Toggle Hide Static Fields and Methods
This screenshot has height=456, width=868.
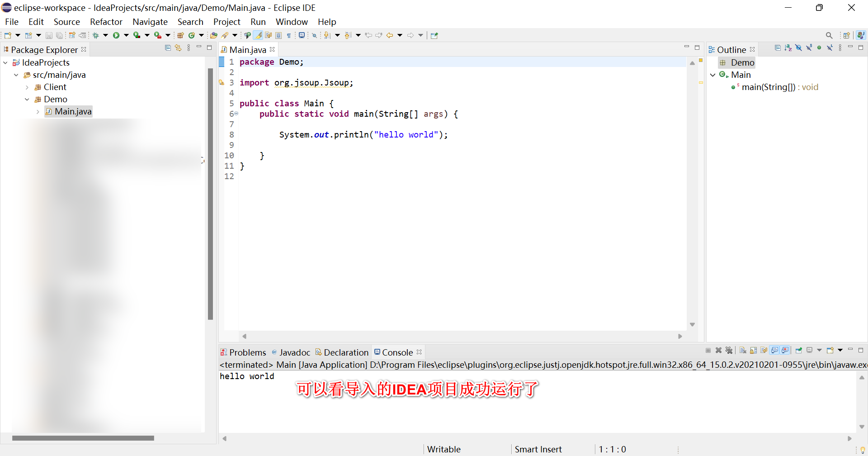click(x=809, y=47)
